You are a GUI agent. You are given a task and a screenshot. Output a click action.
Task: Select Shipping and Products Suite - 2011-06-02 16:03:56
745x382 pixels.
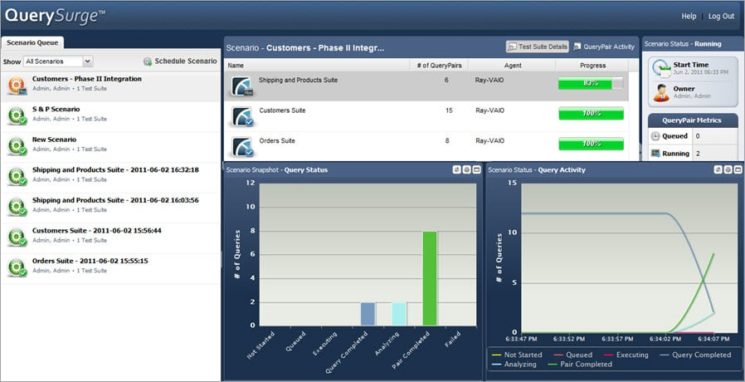[115, 201]
